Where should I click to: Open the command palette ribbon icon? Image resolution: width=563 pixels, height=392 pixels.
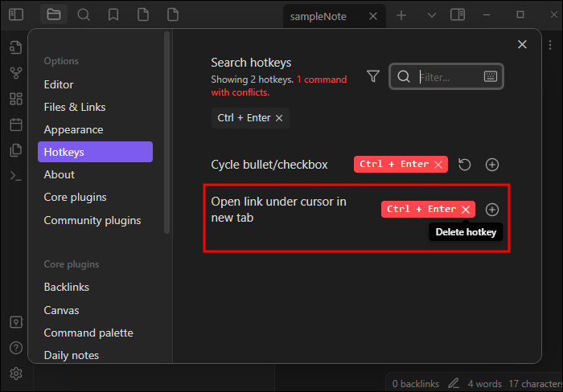[16, 176]
